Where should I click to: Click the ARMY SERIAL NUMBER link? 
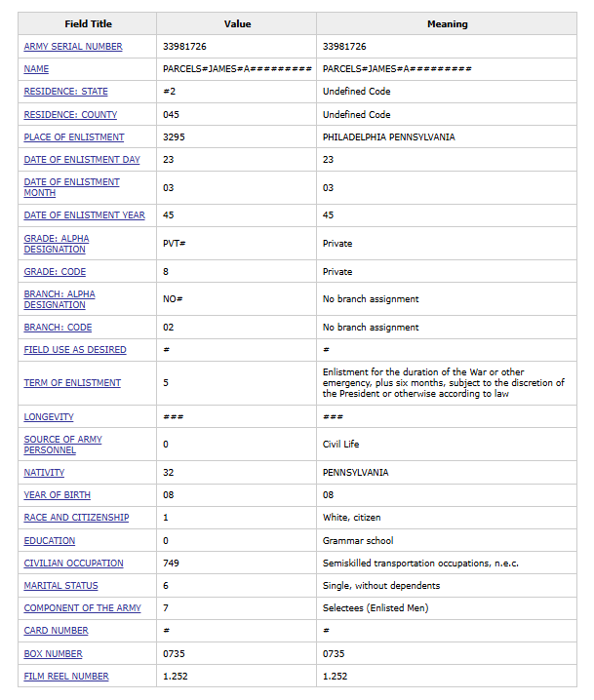click(73, 47)
